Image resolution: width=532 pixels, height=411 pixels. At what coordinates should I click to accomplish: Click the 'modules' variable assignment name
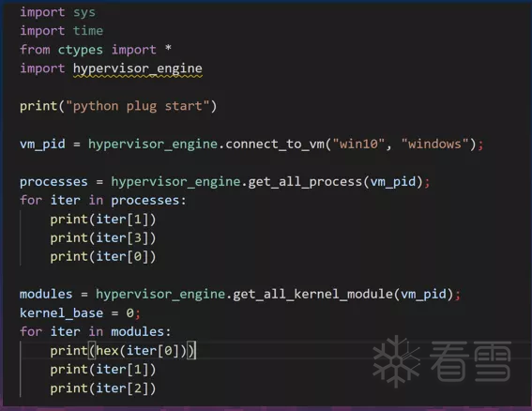point(46,294)
